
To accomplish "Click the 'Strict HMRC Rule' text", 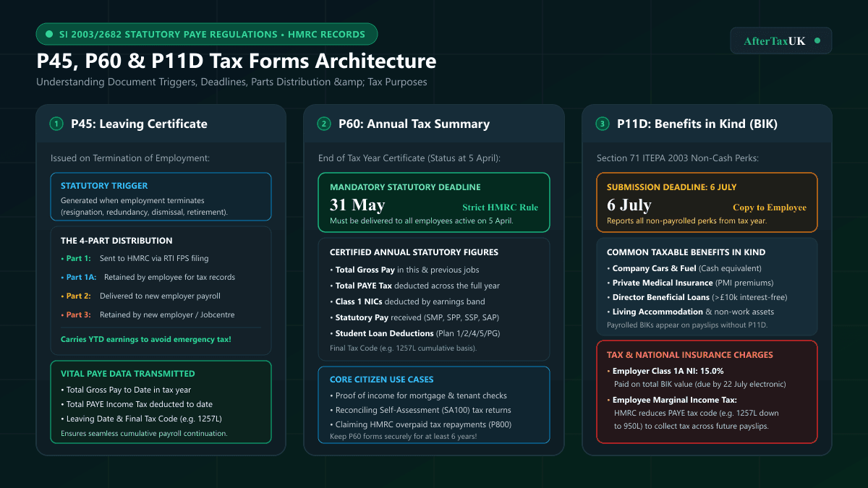I will 501,207.
